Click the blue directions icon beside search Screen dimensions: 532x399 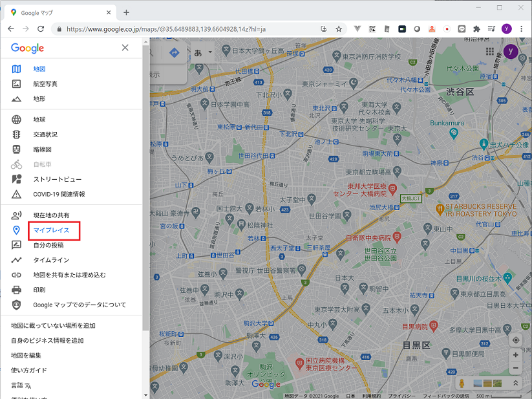pyautogui.click(x=174, y=52)
